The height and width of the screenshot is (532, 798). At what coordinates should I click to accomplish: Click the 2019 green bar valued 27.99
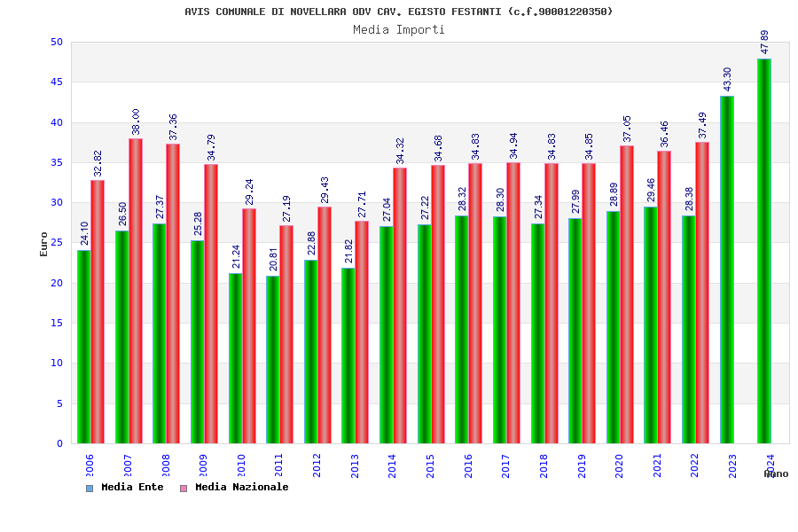575,331
